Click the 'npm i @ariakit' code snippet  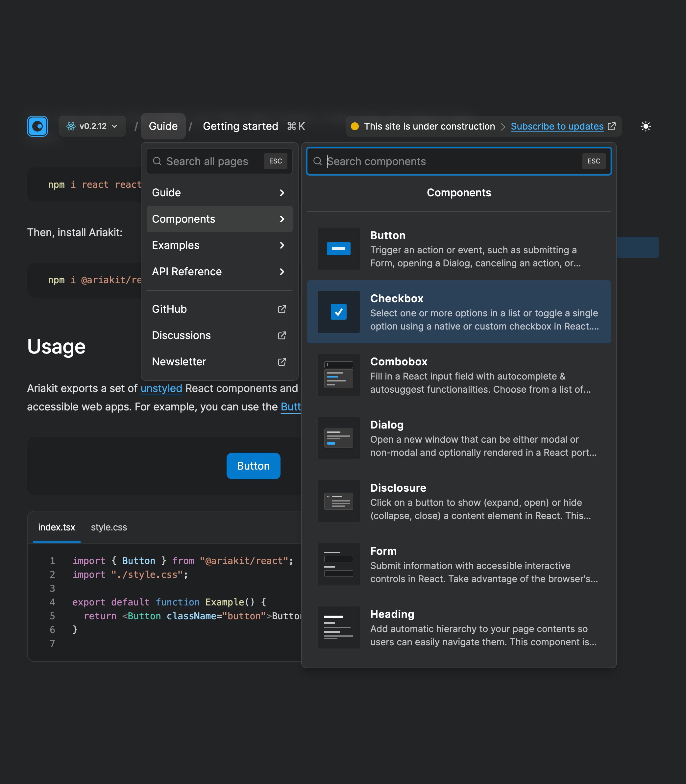[x=95, y=280]
